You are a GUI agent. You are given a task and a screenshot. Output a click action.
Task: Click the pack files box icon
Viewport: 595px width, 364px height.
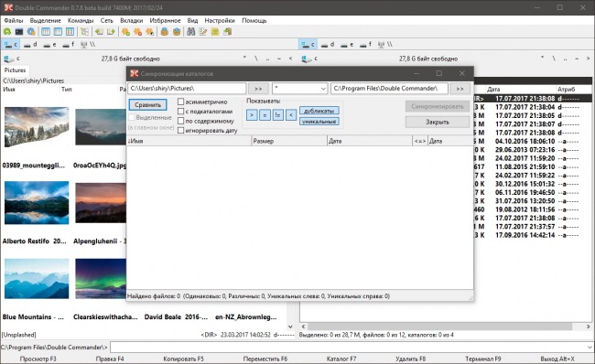pos(164,32)
